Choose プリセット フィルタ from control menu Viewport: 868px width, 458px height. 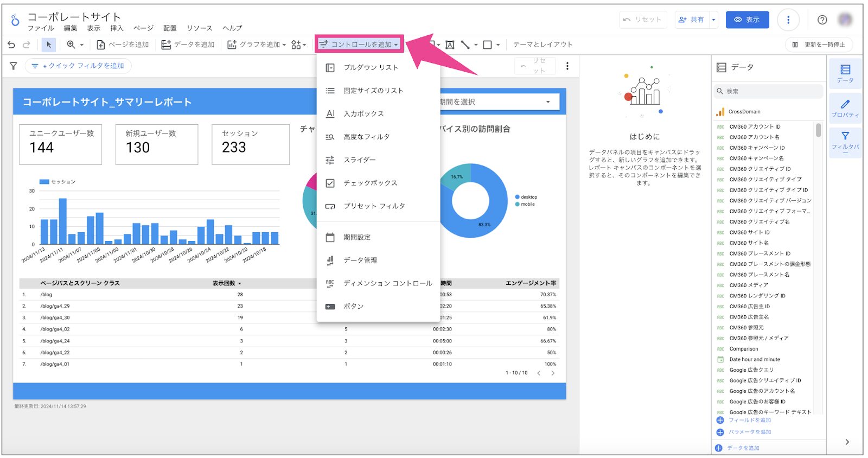[x=378, y=206]
